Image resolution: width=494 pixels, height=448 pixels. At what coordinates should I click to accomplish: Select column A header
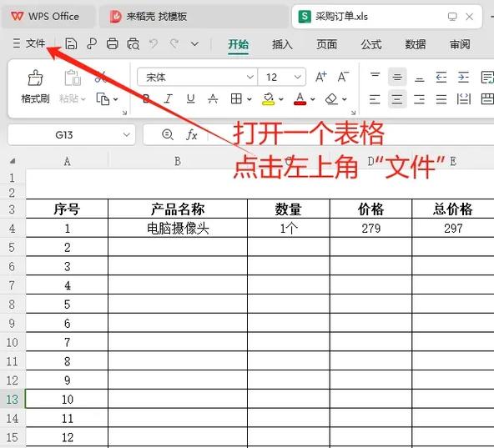(67, 161)
